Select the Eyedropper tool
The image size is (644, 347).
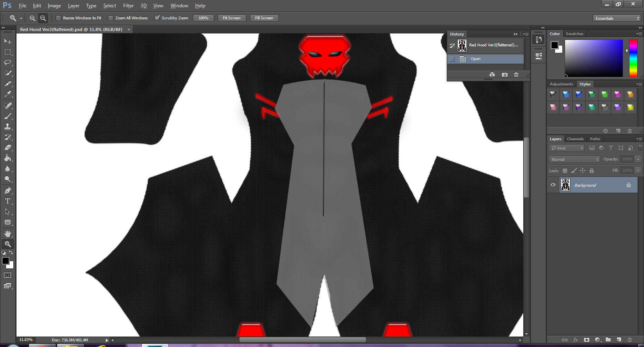[x=7, y=94]
